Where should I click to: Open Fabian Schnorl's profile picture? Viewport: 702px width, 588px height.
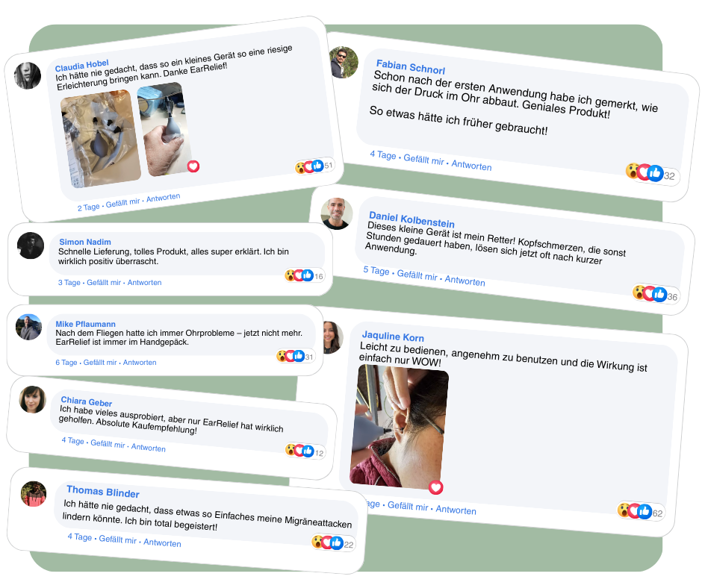pyautogui.click(x=344, y=62)
